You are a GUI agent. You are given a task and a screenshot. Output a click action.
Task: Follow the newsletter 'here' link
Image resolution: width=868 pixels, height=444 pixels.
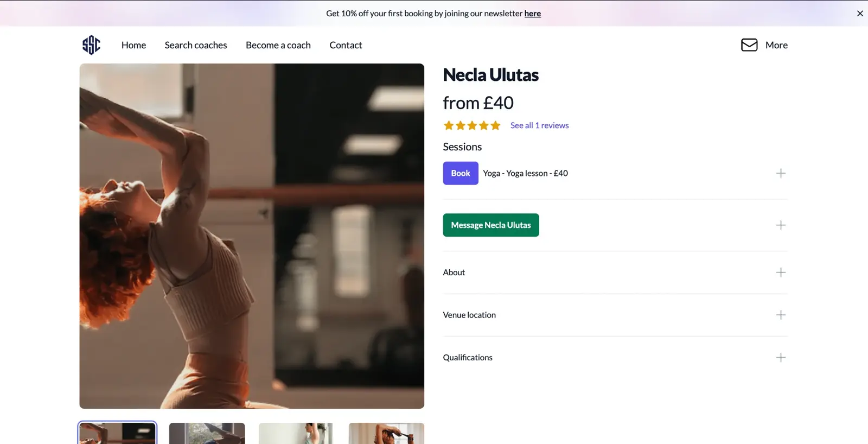click(x=533, y=14)
